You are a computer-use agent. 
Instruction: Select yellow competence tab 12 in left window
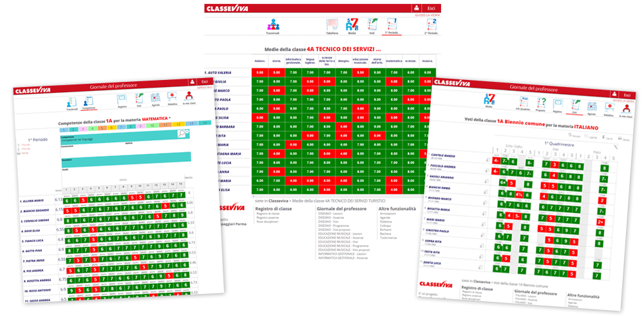pyautogui.click(x=178, y=124)
